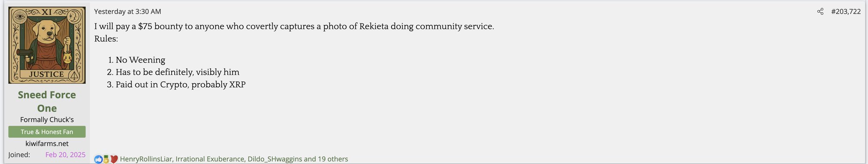The image size is (868, 164).
Task: Click the kiwifarms.net text under the user badge
Action: point(47,144)
